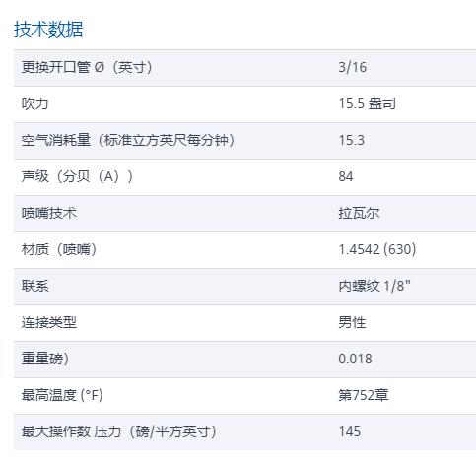Click the 15.5 盎司 value
This screenshot has height=459, width=476.
pyautogui.click(x=367, y=103)
